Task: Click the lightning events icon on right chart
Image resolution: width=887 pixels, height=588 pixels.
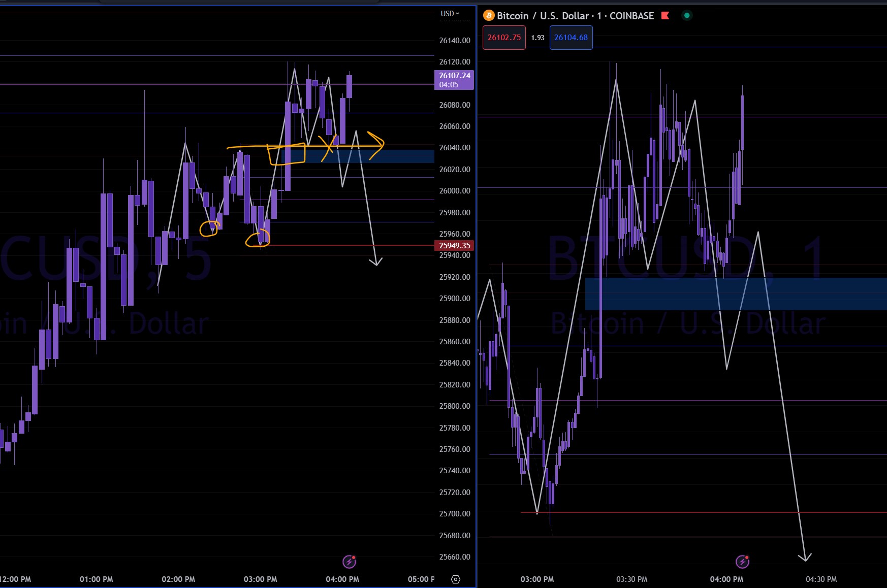Action: [x=742, y=562]
